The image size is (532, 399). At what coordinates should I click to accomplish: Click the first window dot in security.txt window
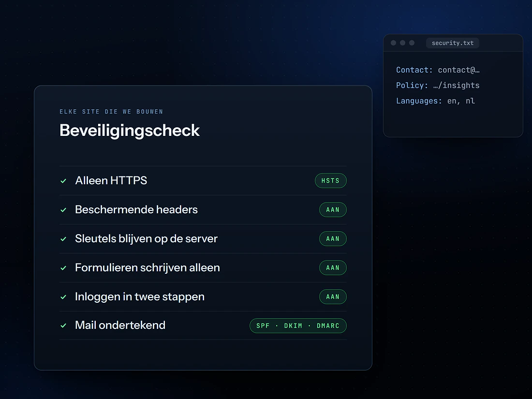(394, 43)
